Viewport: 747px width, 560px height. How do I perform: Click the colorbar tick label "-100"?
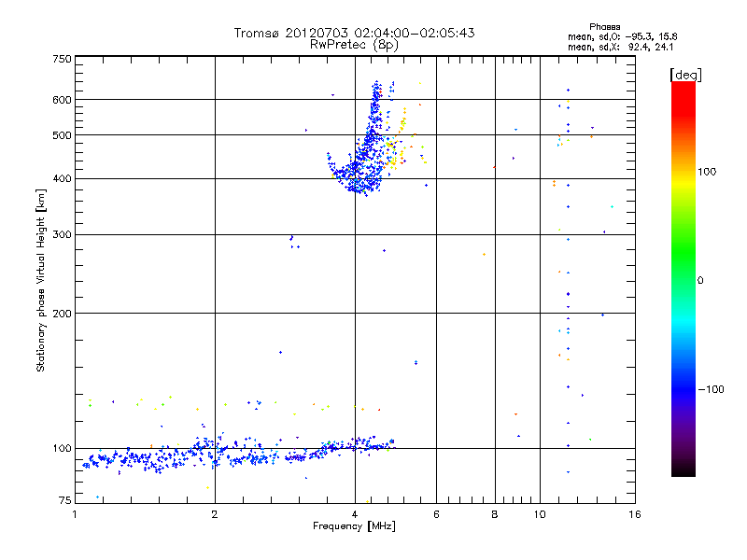click(712, 389)
